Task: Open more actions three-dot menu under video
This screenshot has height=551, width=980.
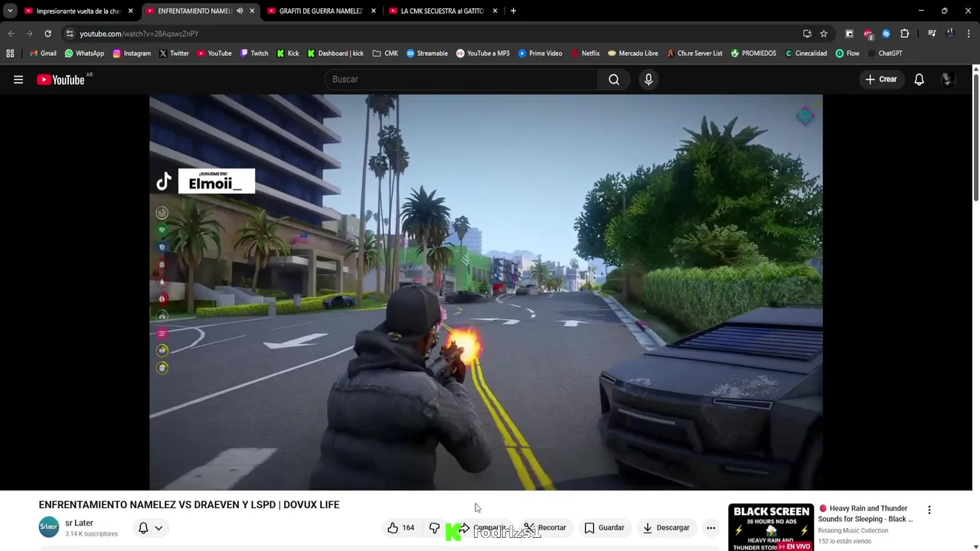Action: coord(710,527)
